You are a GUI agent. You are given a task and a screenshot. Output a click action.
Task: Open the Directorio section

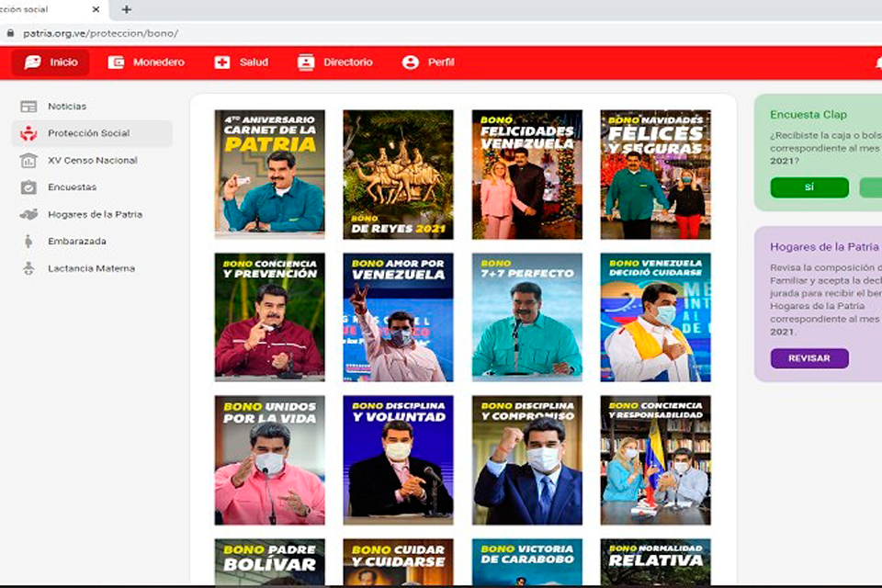335,62
